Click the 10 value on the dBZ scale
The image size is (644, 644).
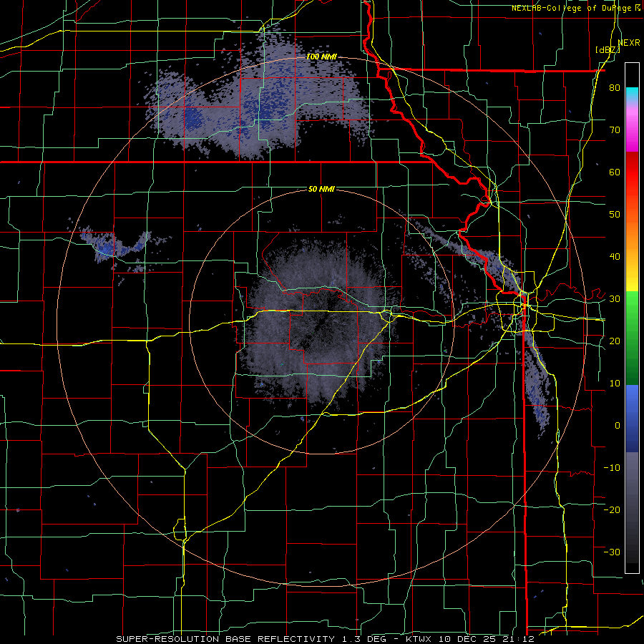[x=615, y=384]
